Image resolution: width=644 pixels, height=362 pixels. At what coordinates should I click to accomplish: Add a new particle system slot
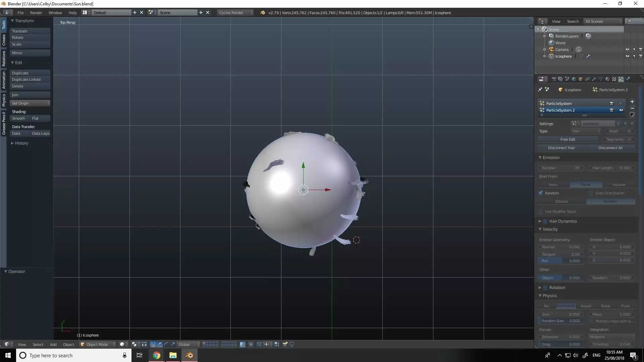point(632,102)
